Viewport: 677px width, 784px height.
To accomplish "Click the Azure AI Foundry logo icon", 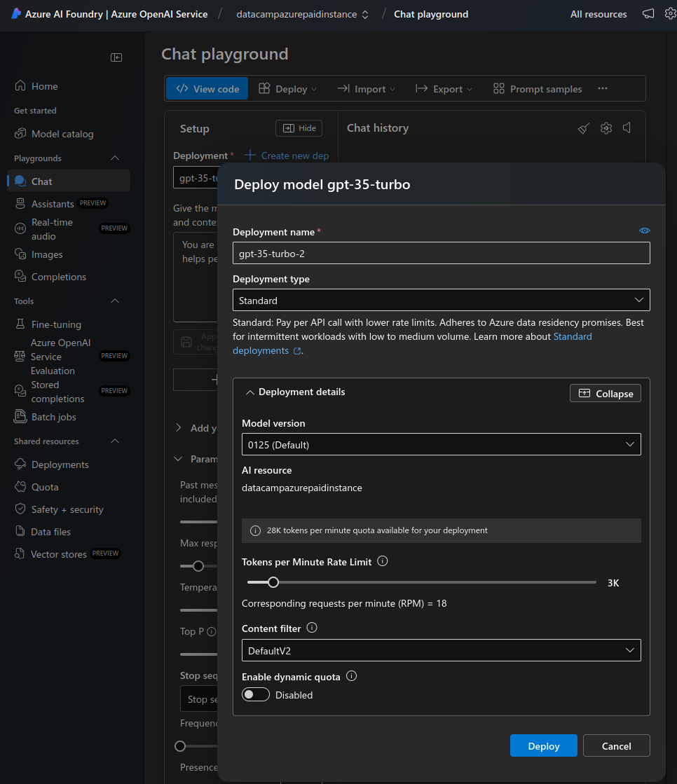I will 16,13.
